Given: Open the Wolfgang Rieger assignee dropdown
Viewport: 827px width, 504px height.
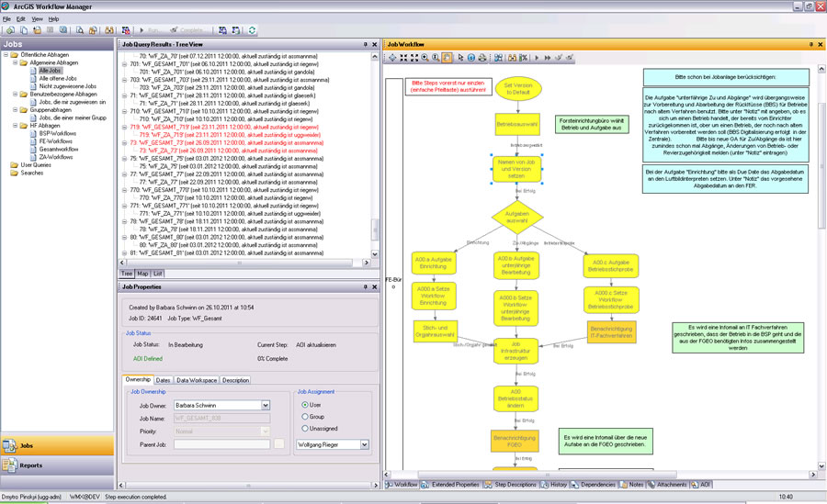Looking at the screenshot, I should click(364, 444).
